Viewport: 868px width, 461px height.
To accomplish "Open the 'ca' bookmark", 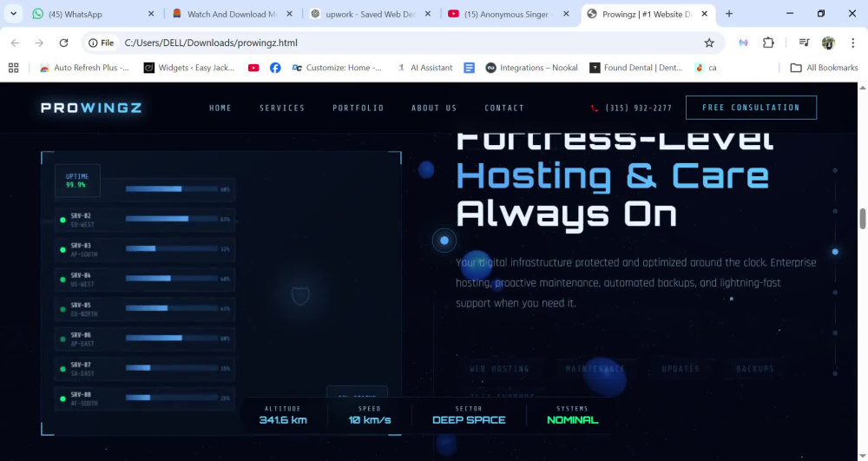I will pos(706,68).
